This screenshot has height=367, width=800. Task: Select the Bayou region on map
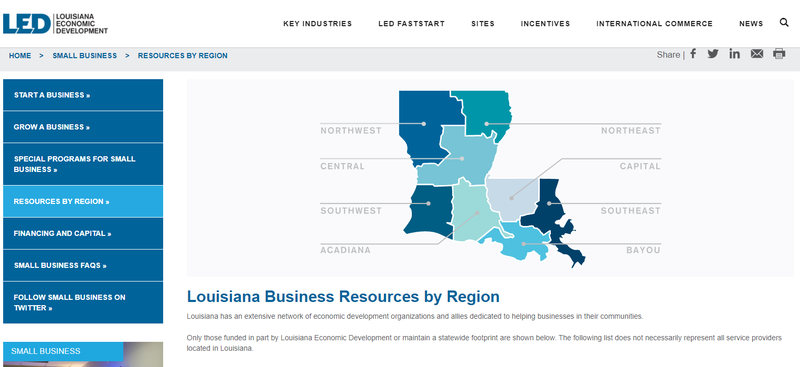[523, 243]
